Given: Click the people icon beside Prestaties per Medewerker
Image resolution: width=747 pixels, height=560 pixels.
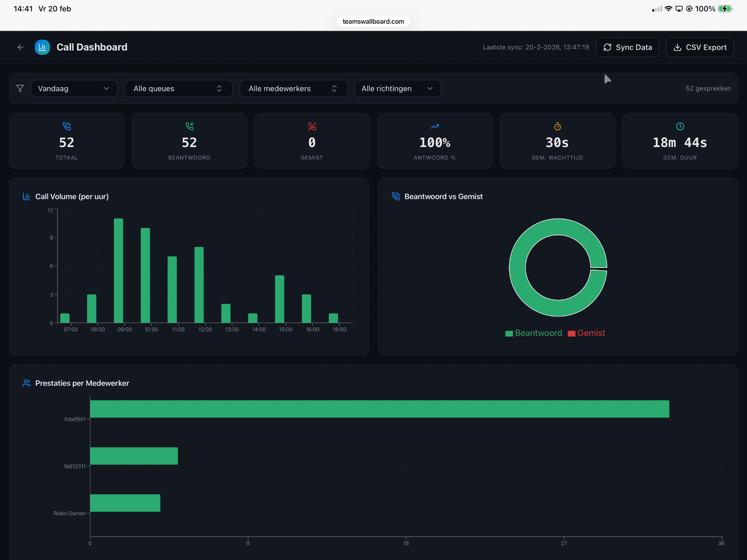Looking at the screenshot, I should 26,383.
